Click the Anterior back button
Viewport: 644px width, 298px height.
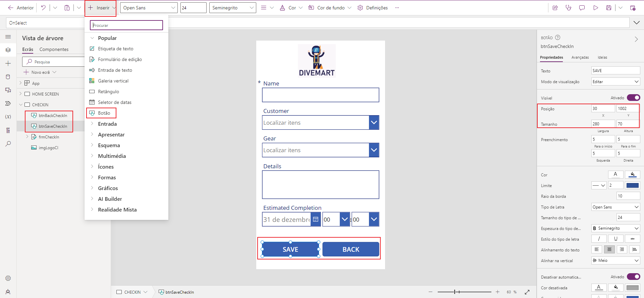pos(21,7)
